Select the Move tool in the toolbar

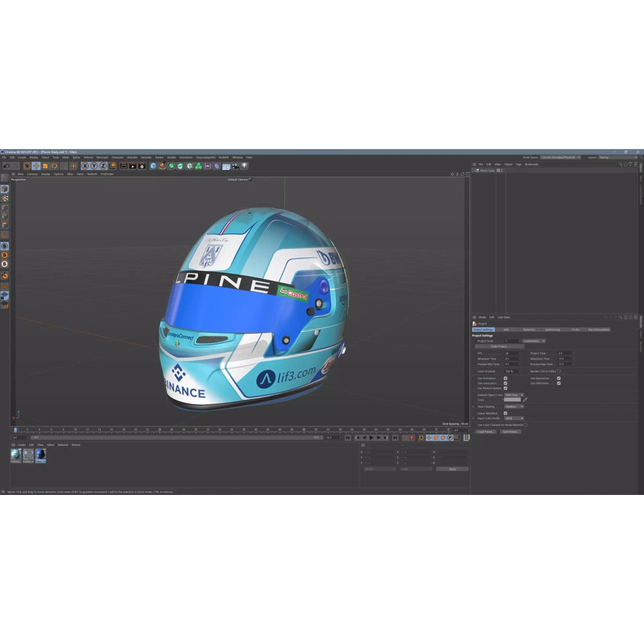[36, 166]
